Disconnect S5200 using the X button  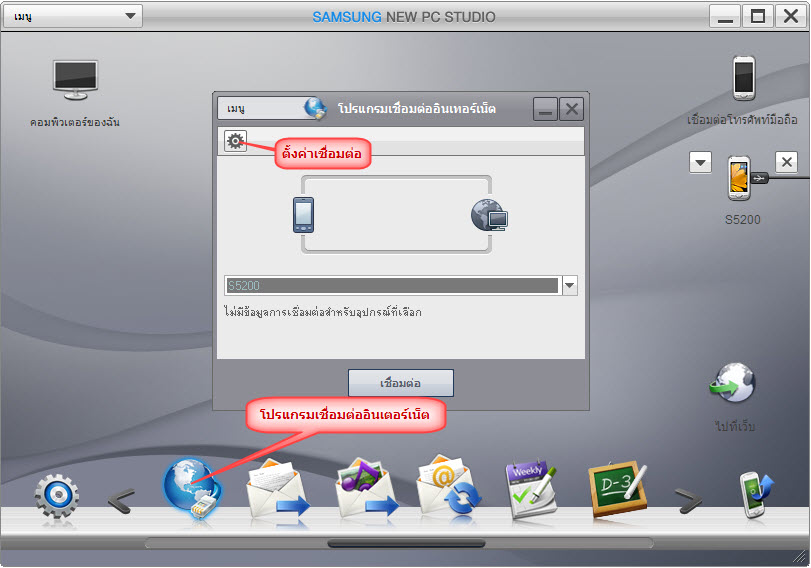(x=786, y=162)
